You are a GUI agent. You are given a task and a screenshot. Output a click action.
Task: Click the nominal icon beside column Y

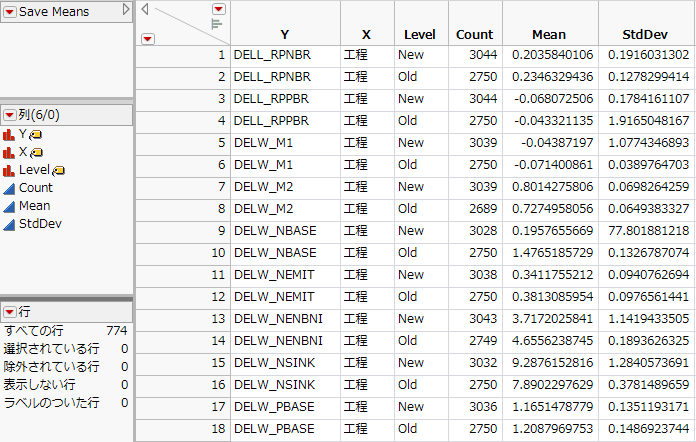coord(9,134)
